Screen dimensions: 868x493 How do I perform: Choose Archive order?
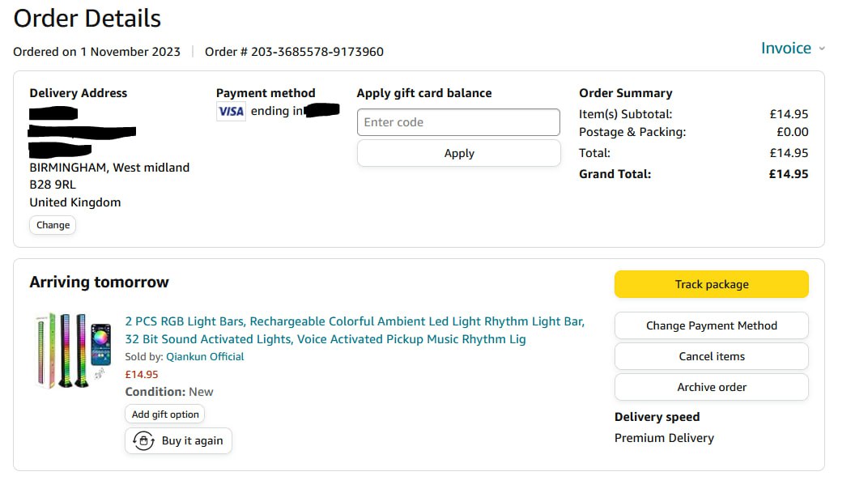point(711,387)
